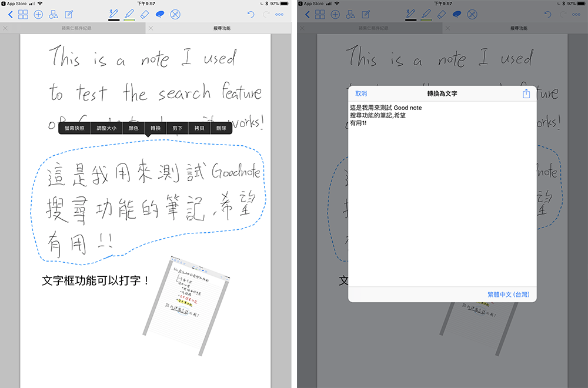
Task: Tap the 文字框功能可以打字 text box
Action: click(x=96, y=280)
